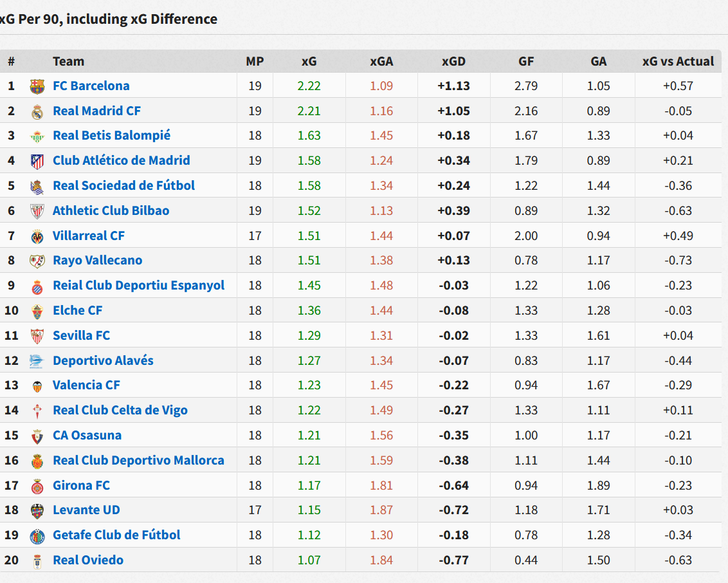The height and width of the screenshot is (583, 728).
Task: Sort by xG vs Actual header
Action: (678, 61)
